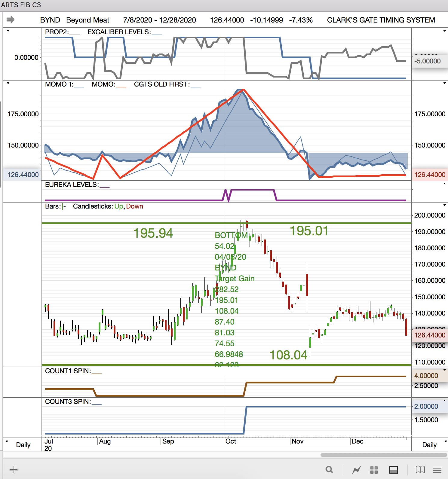Expand right triangle of PROP2 pane
This screenshot has width=448, height=479.
(x=444, y=31)
